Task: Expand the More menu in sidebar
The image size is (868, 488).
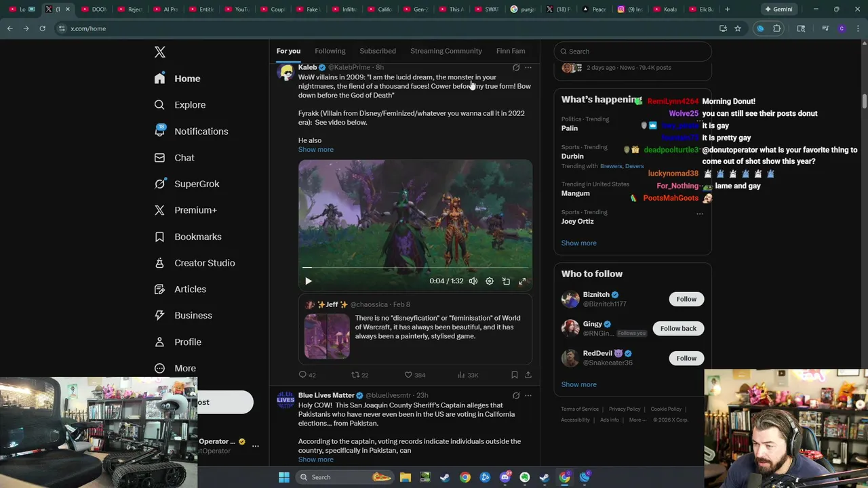Action: [x=175, y=368]
